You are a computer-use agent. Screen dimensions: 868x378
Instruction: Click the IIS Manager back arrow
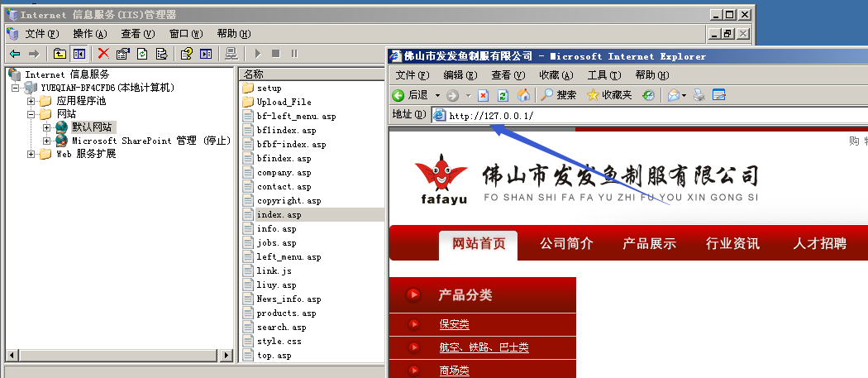pyautogui.click(x=15, y=54)
